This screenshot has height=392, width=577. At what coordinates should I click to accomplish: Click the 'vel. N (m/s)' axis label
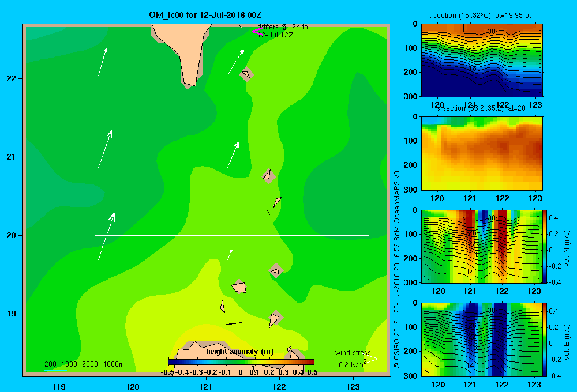(567, 248)
